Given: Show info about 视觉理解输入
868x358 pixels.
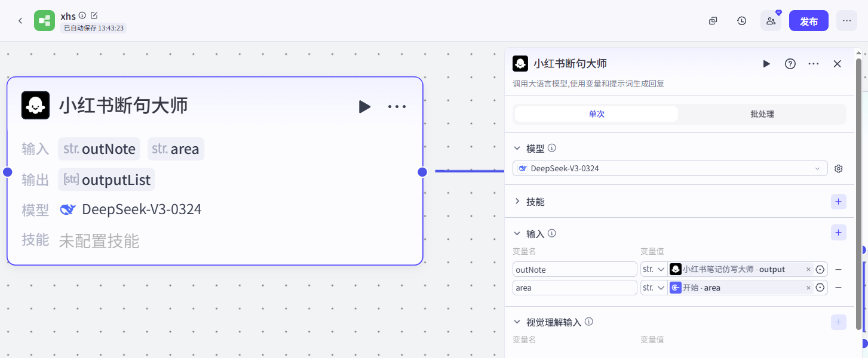Looking at the screenshot, I should click(x=589, y=322).
